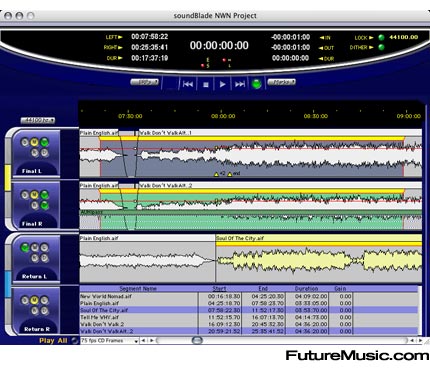
Task: Select the 'Walk Don't Walk 2' segment row
Action: (x=249, y=324)
